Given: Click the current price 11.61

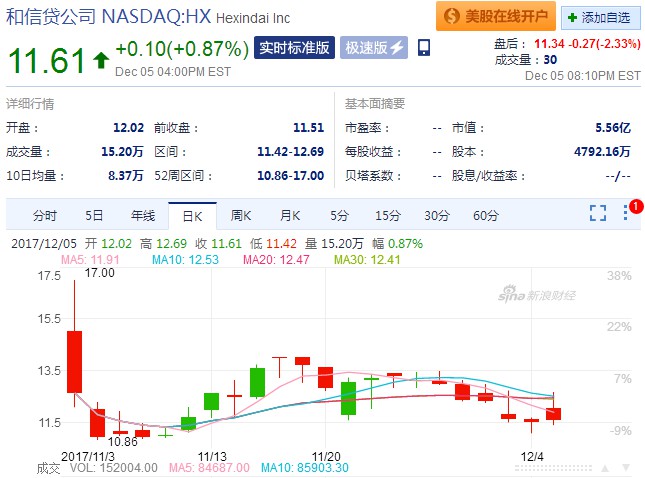Looking at the screenshot, I should tap(47, 60).
